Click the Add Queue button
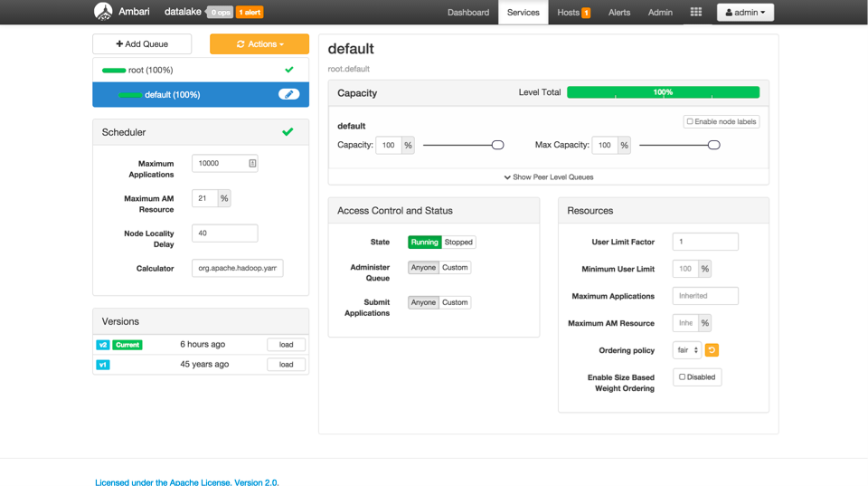The height and width of the screenshot is (486, 868). click(x=142, y=43)
